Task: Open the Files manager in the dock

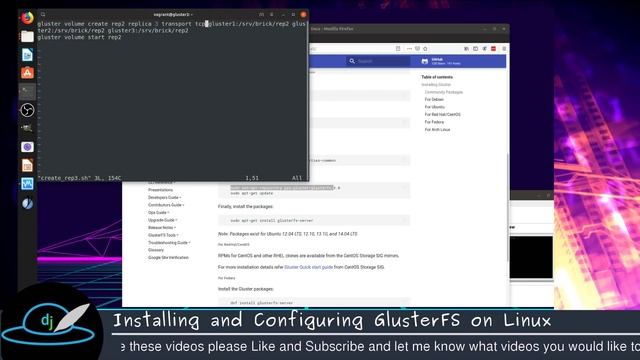Action: point(27,36)
